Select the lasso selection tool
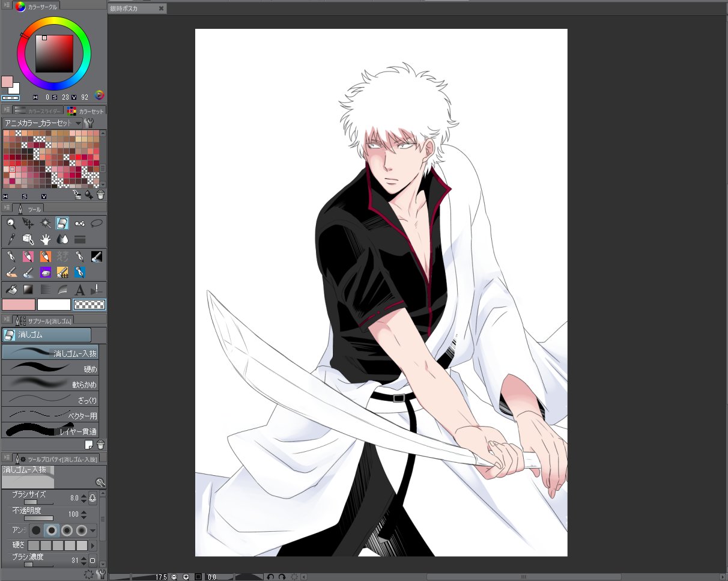The height and width of the screenshot is (581, 728). coord(97,223)
